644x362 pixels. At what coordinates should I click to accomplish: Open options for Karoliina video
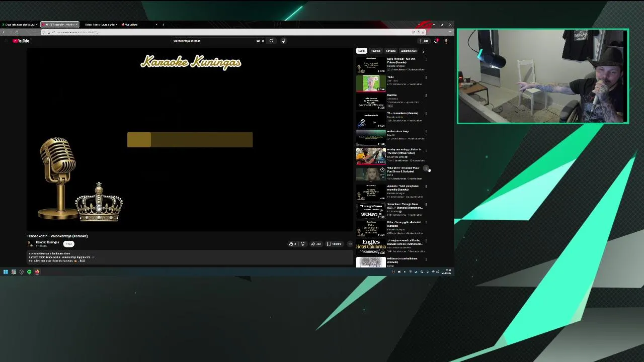pos(426,96)
